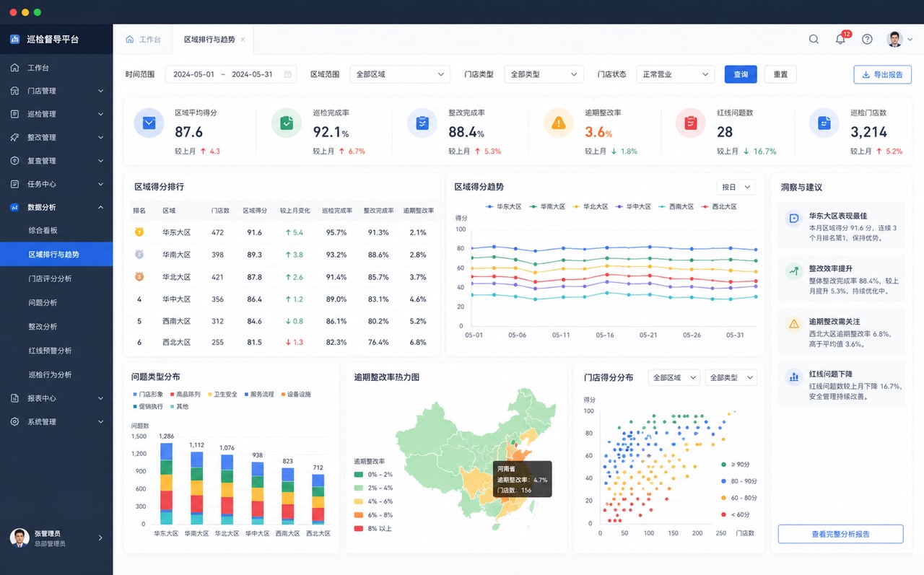Toggle 门店形象 in problem type legend
The width and height of the screenshot is (924, 575).
point(148,395)
